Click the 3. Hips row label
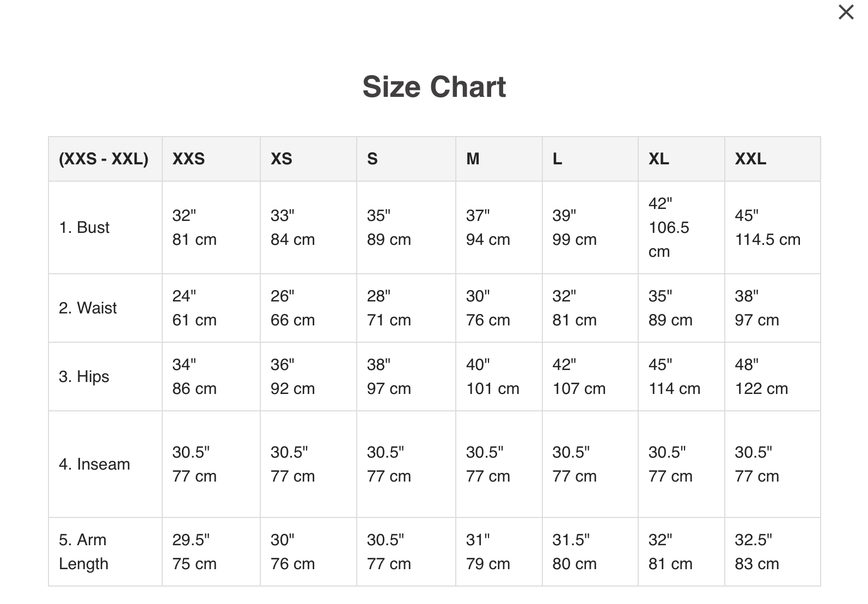Viewport: 868px width, 604px height. (x=84, y=377)
